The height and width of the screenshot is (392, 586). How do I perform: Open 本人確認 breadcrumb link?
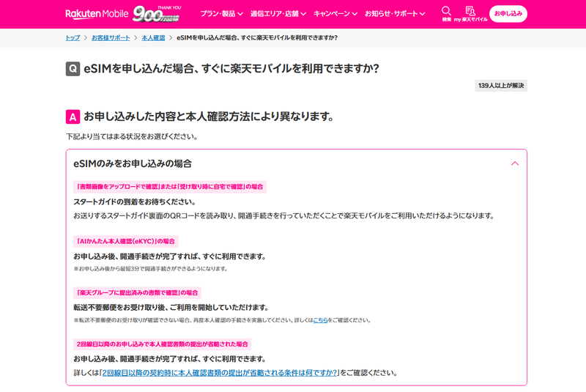pos(153,38)
